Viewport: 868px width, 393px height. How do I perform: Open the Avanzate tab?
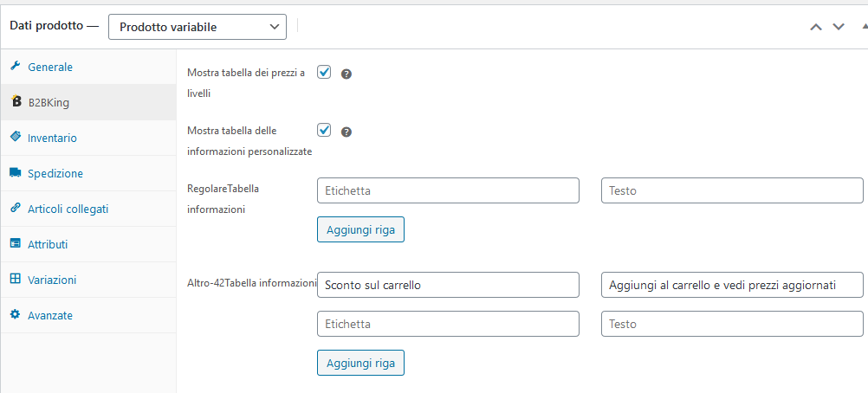pyautogui.click(x=88, y=314)
